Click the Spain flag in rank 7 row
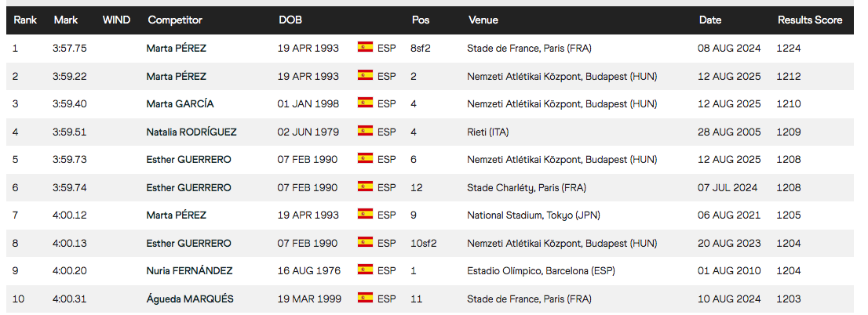This screenshot has height=315, width=868. click(365, 214)
